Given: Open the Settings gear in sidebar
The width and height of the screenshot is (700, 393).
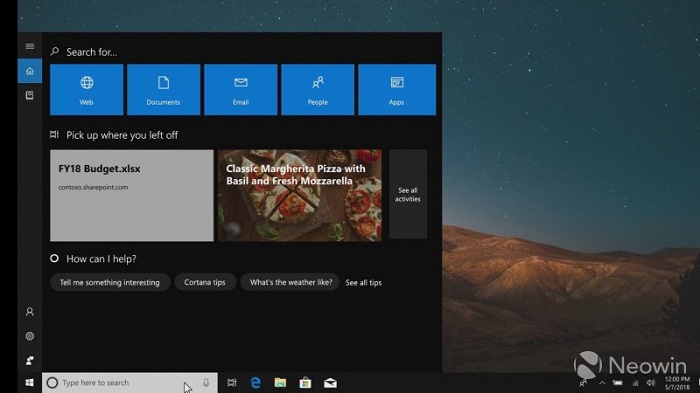Looking at the screenshot, I should click(x=30, y=336).
